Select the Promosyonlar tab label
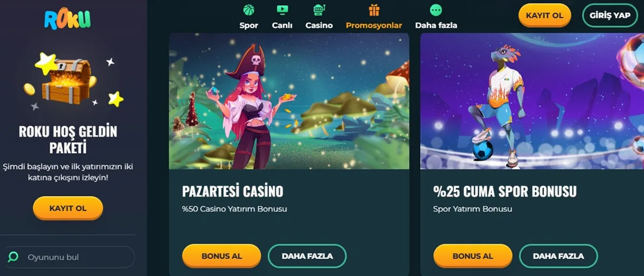644x276 pixels. tap(374, 25)
